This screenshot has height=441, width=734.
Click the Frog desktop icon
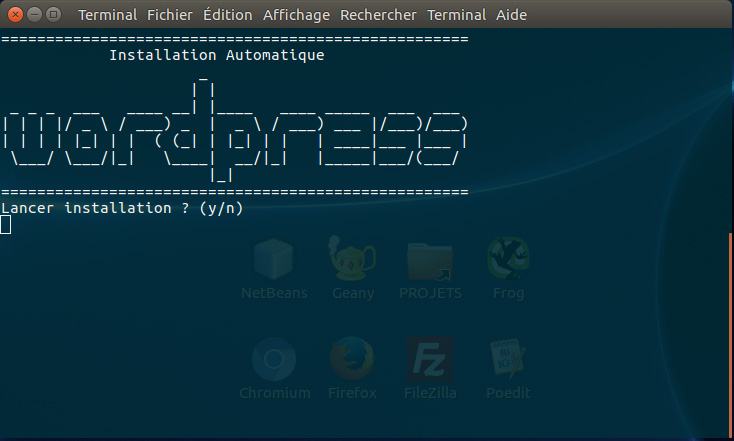coord(508,258)
